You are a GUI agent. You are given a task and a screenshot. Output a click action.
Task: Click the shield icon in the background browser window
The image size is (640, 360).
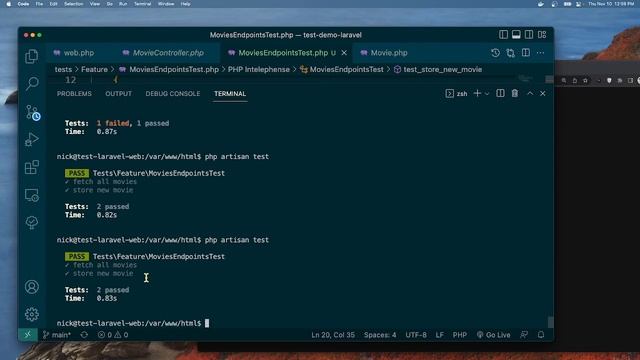pos(609,80)
